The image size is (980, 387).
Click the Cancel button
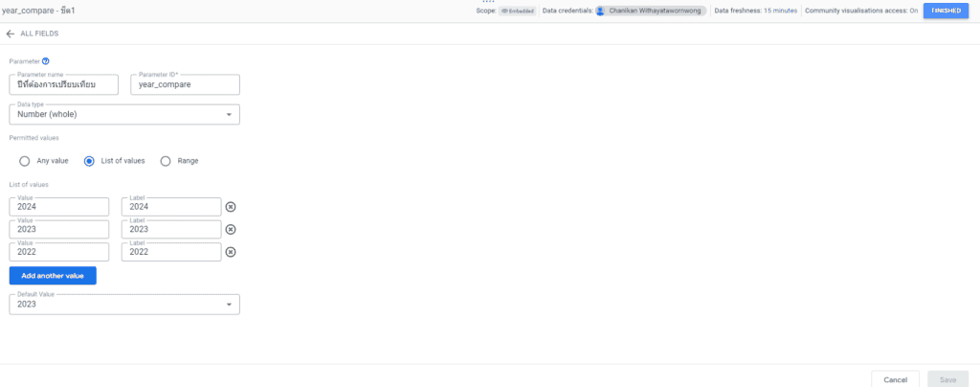895,379
